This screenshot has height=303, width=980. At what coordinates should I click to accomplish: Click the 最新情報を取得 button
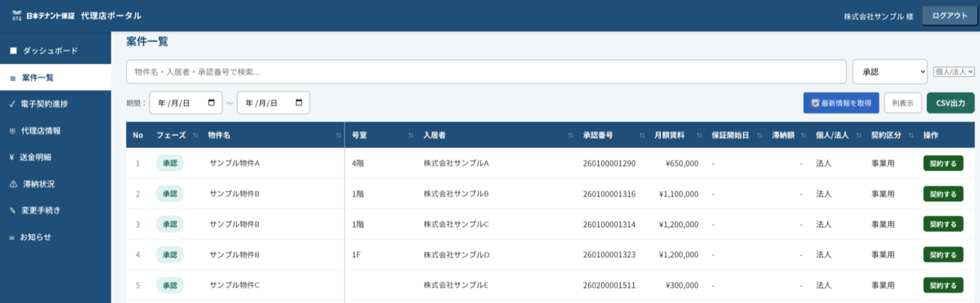(841, 103)
